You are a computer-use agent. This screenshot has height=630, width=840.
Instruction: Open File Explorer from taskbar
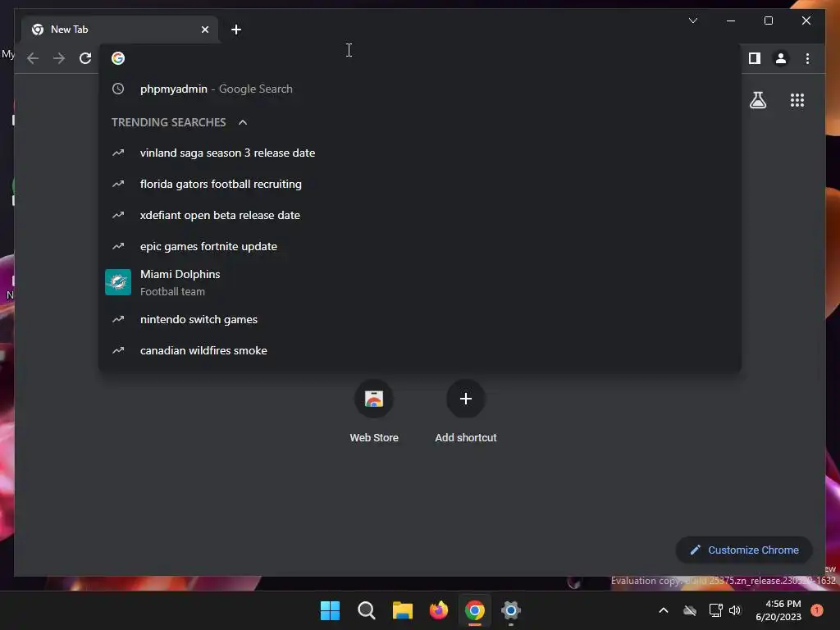(x=402, y=610)
